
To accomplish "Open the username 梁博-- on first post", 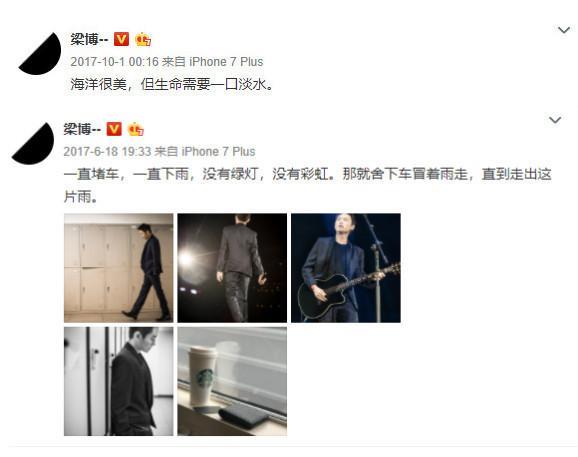I will (89, 39).
